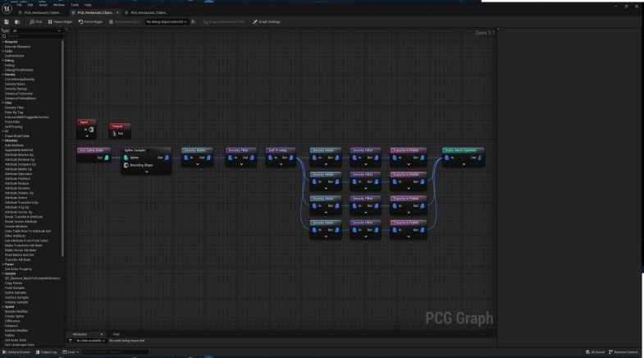This screenshot has width=644, height=358.
Task: Open the Edit menu
Action: pyautogui.click(x=30, y=5)
